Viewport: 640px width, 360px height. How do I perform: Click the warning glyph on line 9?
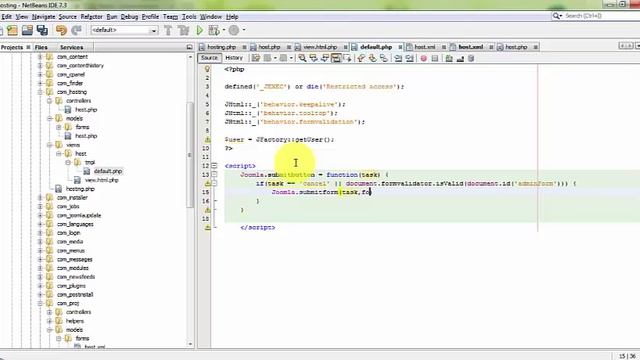207,140
